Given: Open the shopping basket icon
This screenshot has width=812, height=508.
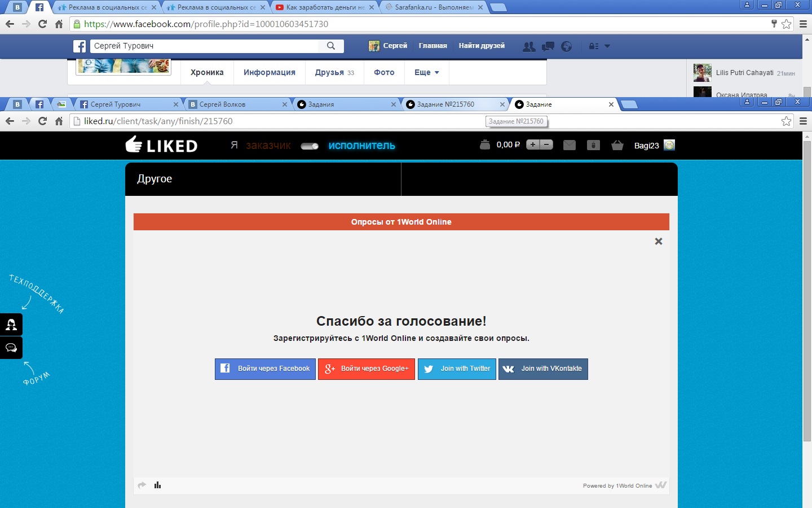Looking at the screenshot, I should [617, 145].
